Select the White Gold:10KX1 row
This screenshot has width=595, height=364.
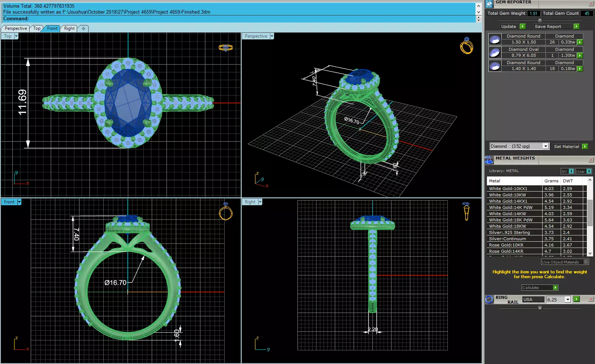537,189
